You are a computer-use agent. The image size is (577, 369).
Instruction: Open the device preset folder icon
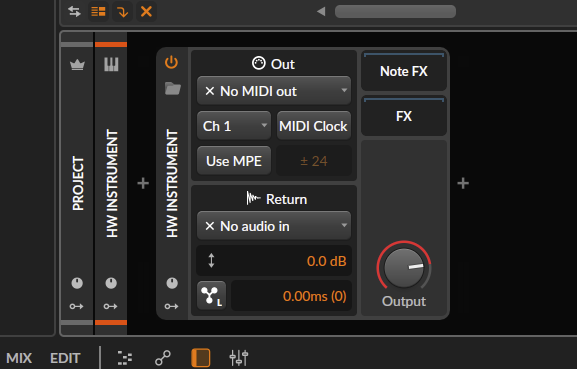173,89
